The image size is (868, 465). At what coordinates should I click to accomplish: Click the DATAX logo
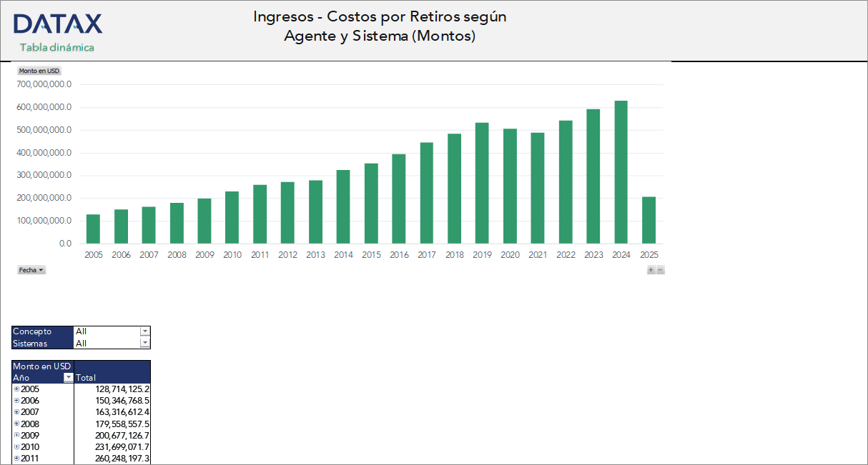[57, 24]
